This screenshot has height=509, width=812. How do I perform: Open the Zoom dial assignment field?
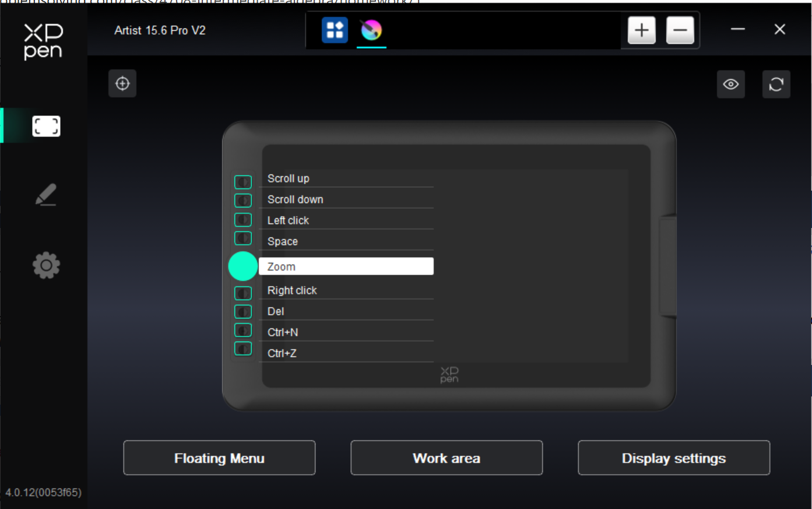(x=346, y=266)
